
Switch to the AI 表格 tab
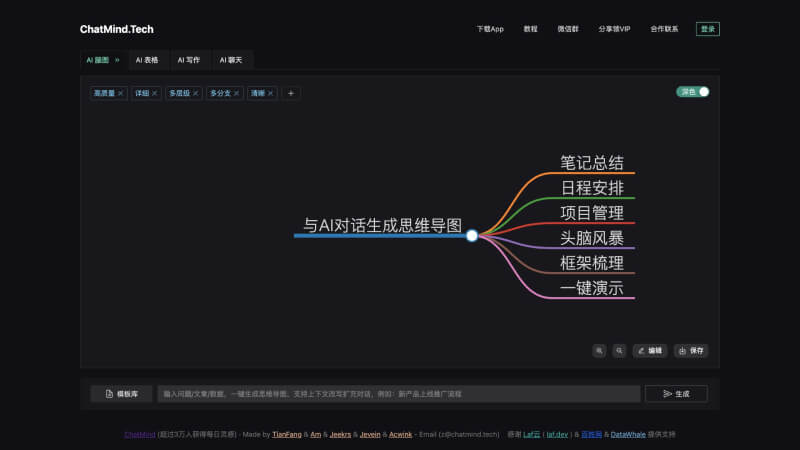147,60
